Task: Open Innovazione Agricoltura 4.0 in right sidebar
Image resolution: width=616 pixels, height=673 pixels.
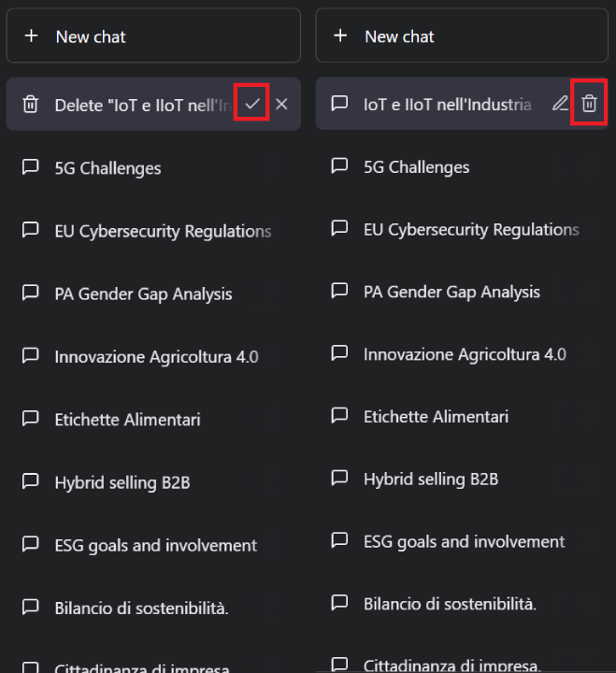Action: point(465,354)
